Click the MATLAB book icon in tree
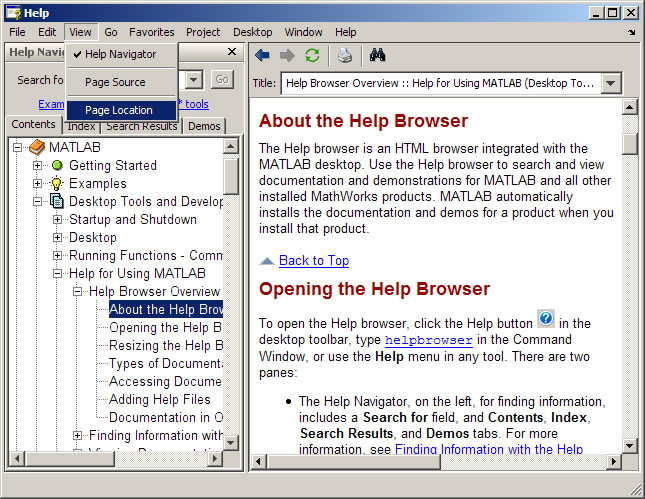The width and height of the screenshot is (645, 499). (x=37, y=147)
